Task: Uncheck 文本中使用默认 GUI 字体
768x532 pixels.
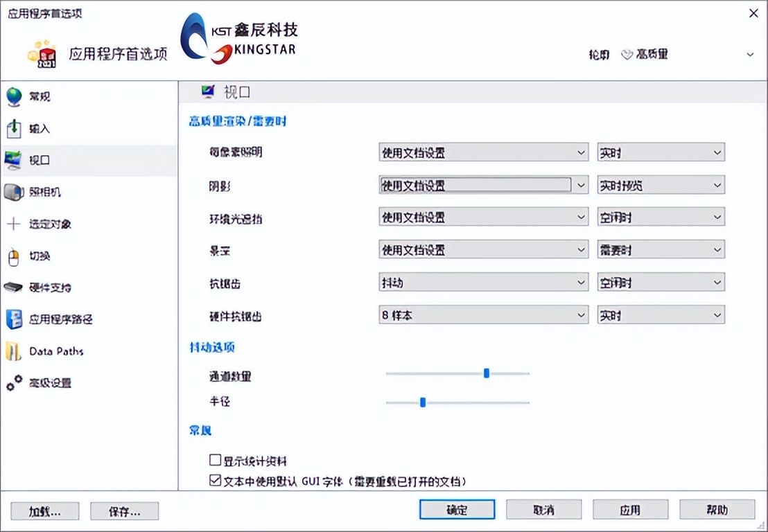Action: (215, 480)
